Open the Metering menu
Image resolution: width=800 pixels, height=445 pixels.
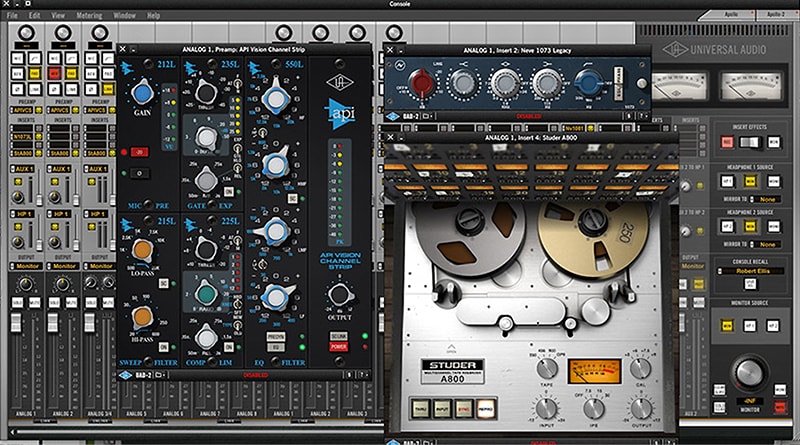click(x=89, y=16)
